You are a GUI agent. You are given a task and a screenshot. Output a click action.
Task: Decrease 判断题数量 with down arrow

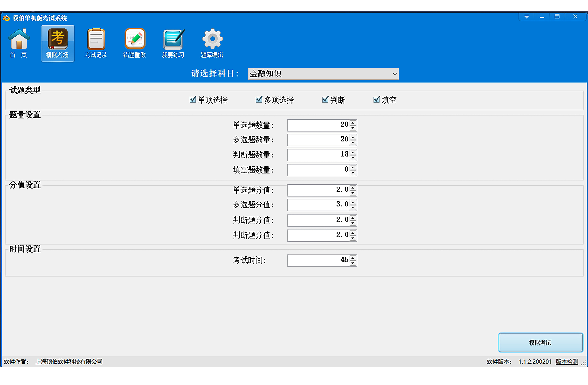click(x=353, y=158)
